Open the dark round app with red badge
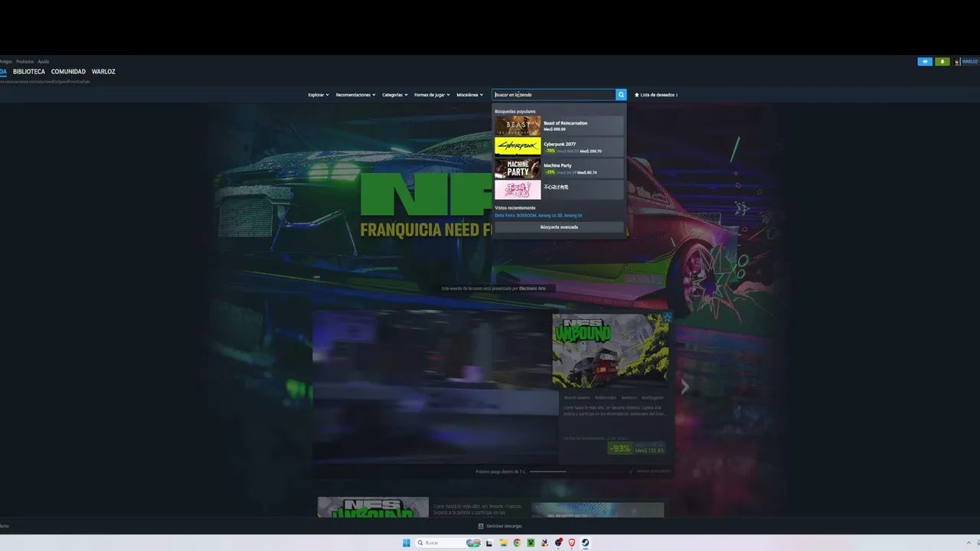 click(x=558, y=543)
